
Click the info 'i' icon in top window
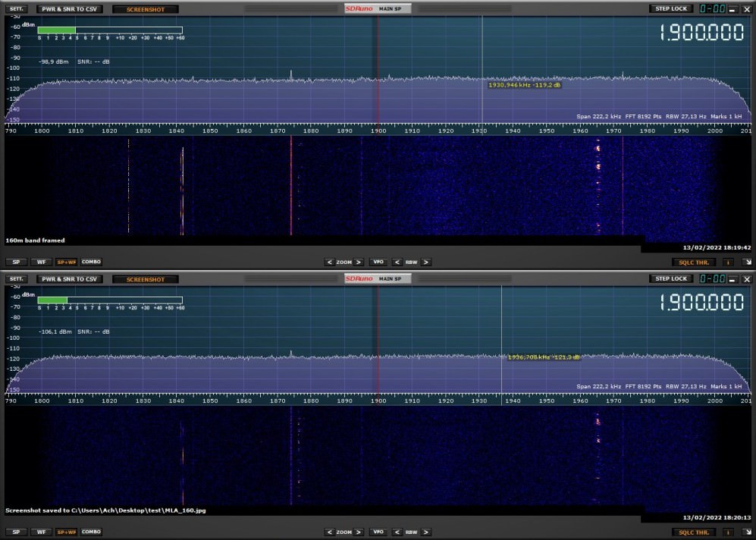[727, 262]
